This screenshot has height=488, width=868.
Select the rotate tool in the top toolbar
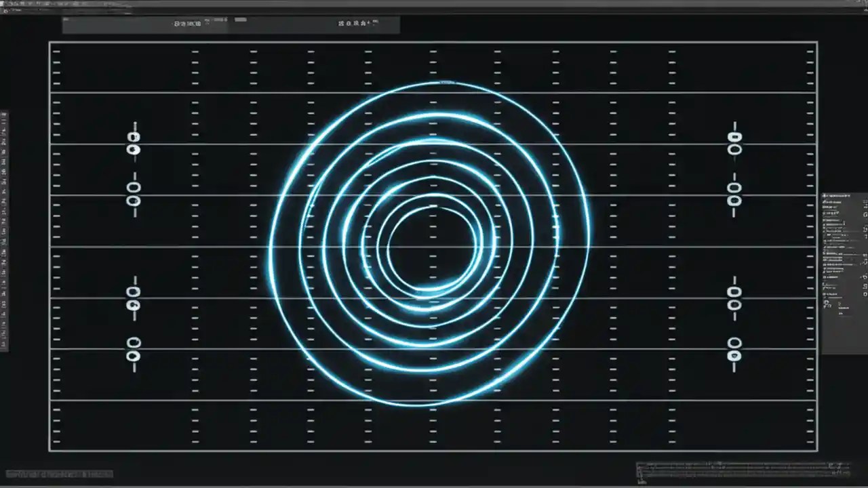point(192,22)
